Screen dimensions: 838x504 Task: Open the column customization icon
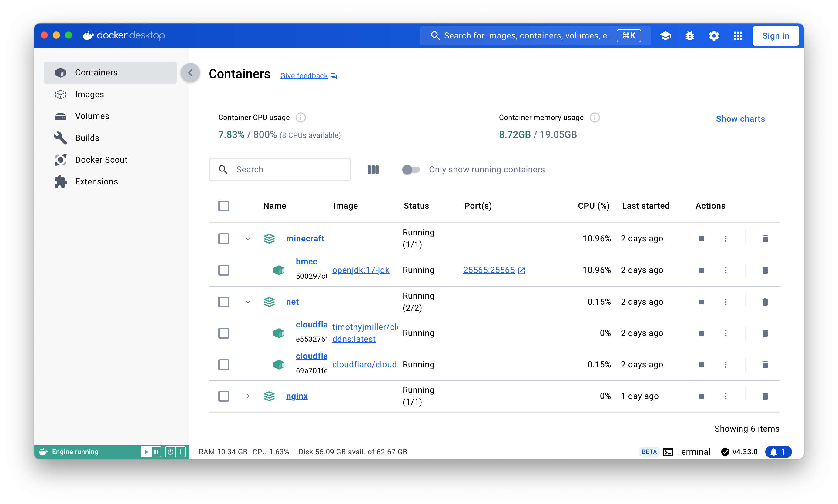(x=373, y=170)
